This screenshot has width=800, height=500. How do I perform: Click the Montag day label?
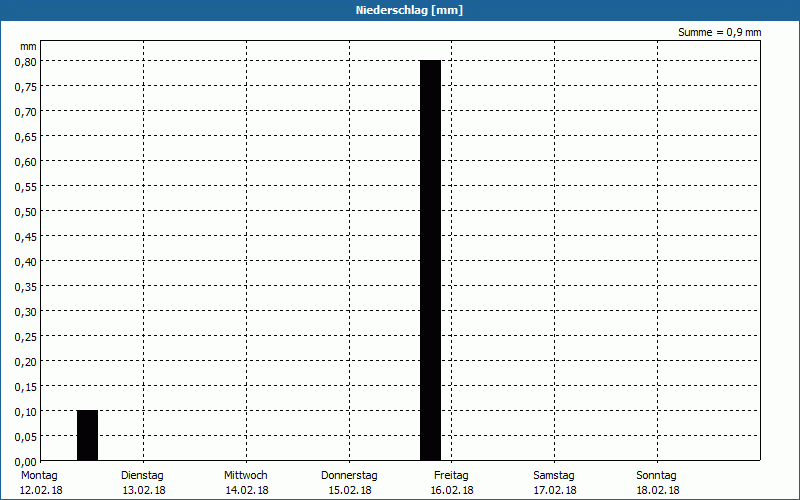(x=39, y=476)
